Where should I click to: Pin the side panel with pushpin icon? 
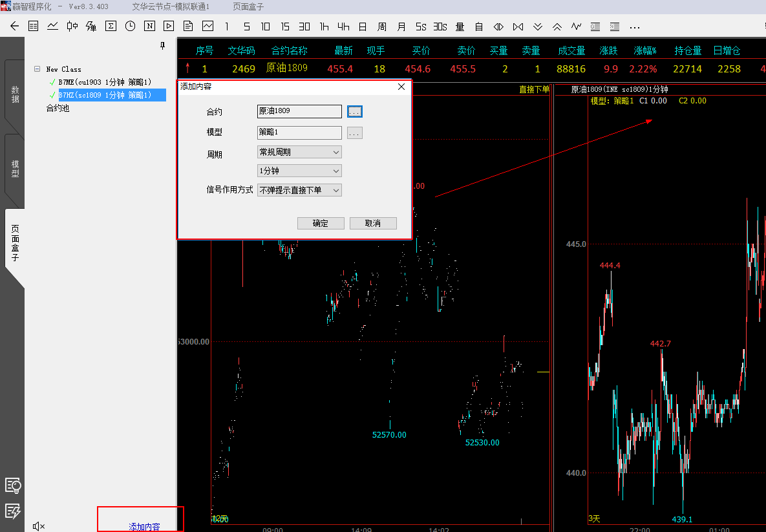click(x=163, y=46)
